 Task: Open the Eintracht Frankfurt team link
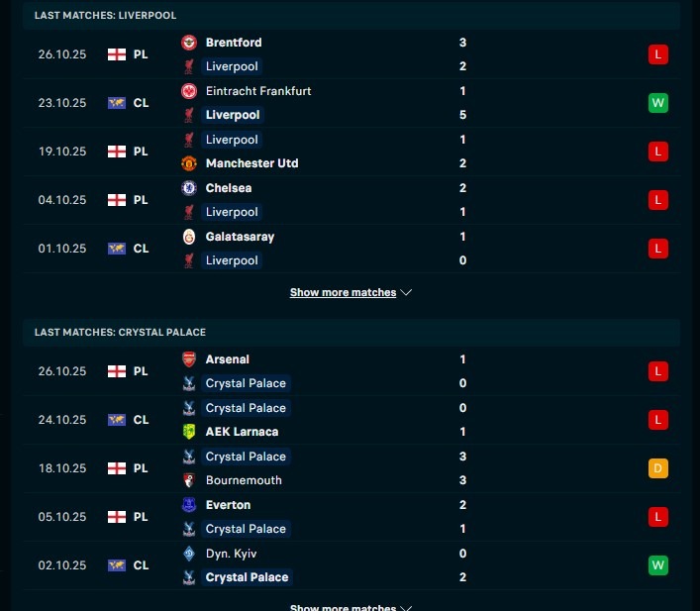pos(257,91)
